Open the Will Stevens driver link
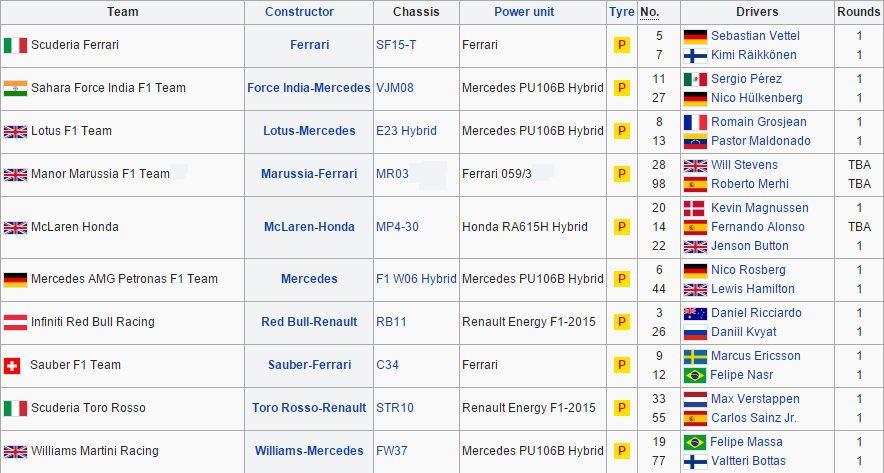Screen dimensions: 884x473 pyautogui.click(x=744, y=165)
